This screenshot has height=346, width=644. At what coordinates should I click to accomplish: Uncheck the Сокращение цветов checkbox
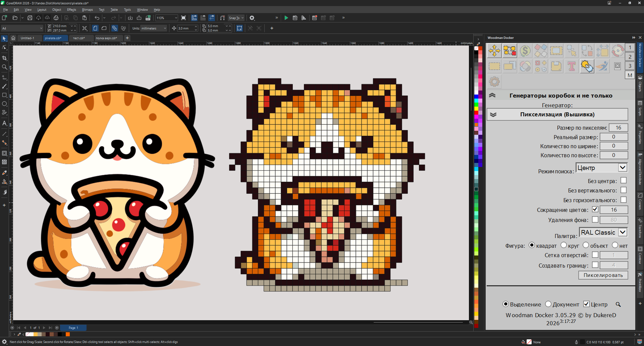click(595, 210)
